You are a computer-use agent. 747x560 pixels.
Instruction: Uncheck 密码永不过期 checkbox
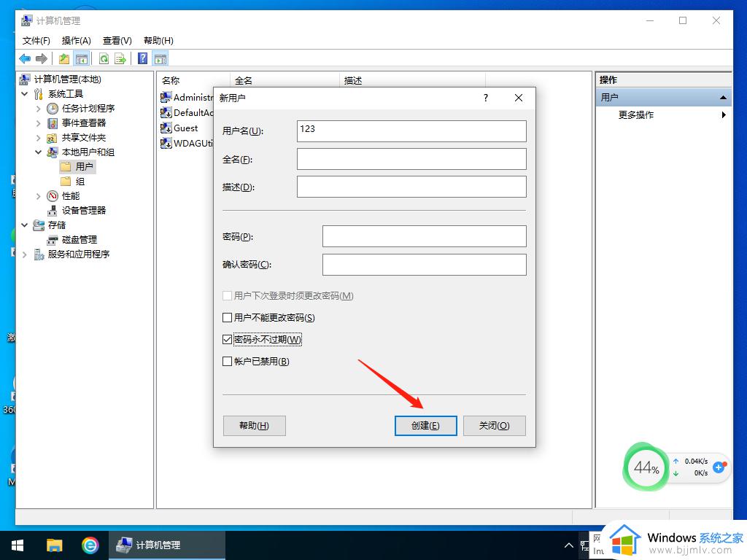pos(228,340)
